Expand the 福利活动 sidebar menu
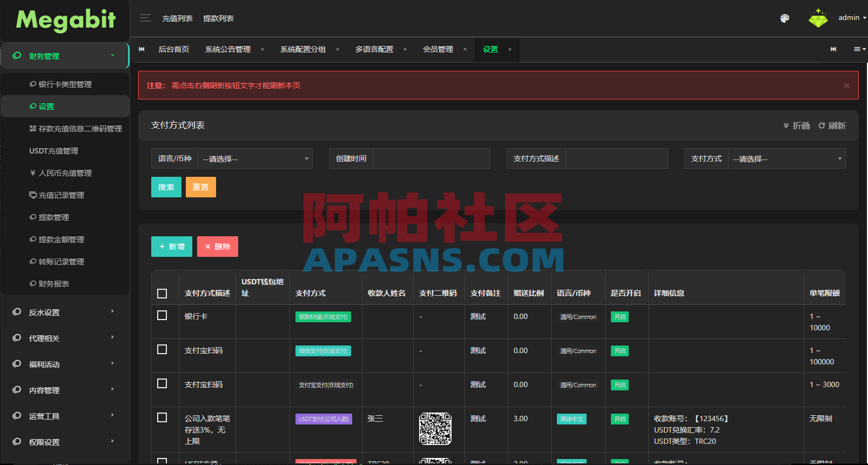Viewport: 868px width, 465px height. [x=65, y=364]
